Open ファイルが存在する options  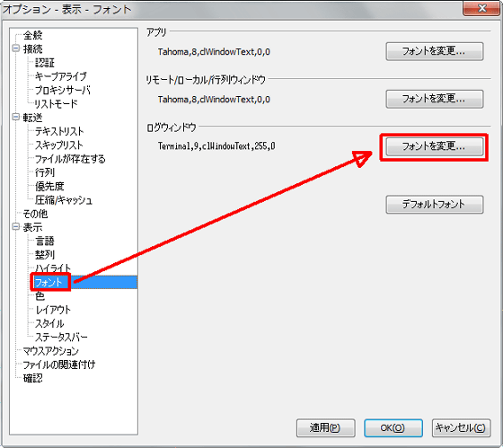70,159
